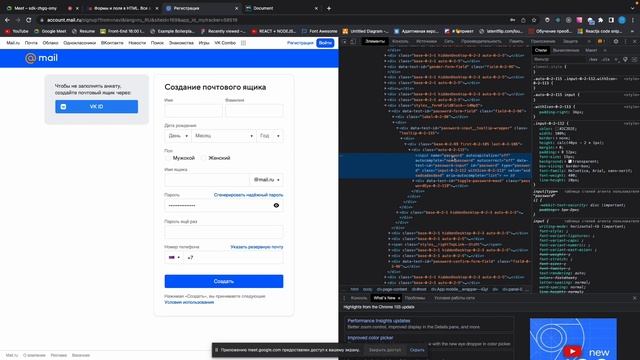Close the DevTools bottom drawer
640x360 pixels.
(x=634, y=298)
